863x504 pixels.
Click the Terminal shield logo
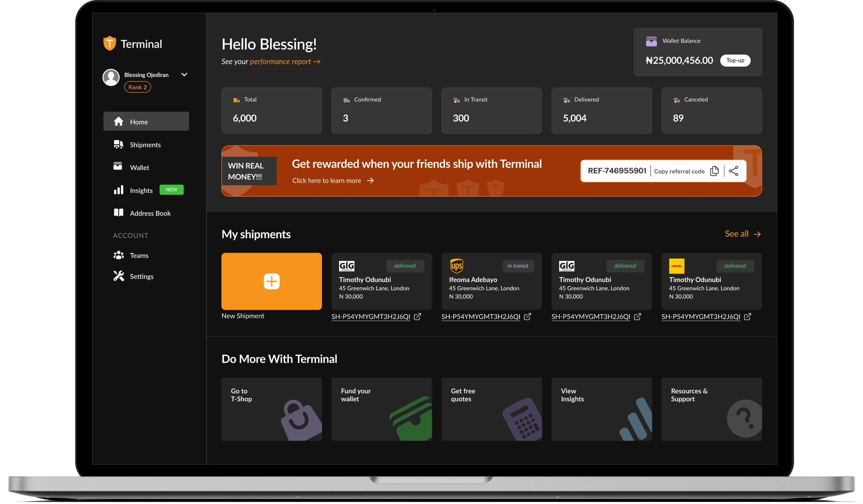[109, 43]
